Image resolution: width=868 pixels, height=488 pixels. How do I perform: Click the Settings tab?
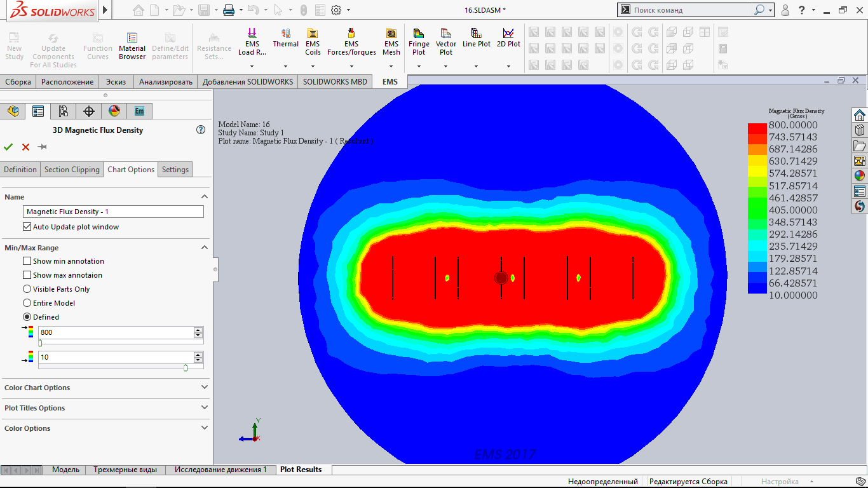[175, 170]
